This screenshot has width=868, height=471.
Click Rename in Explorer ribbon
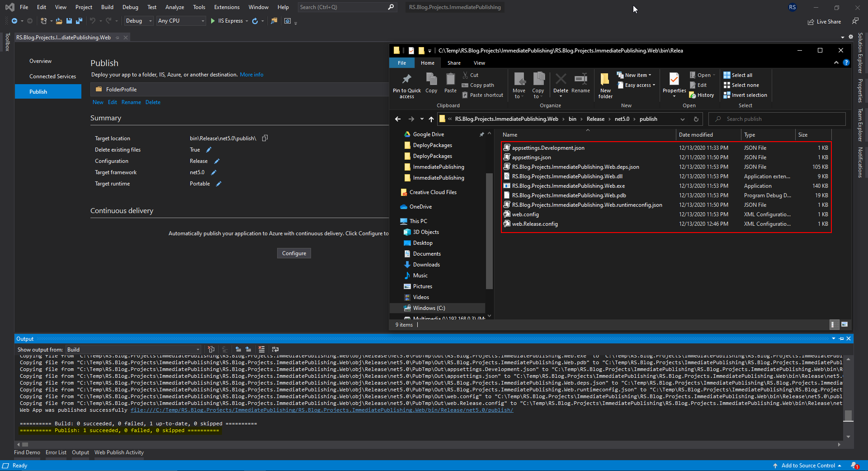tap(580, 84)
